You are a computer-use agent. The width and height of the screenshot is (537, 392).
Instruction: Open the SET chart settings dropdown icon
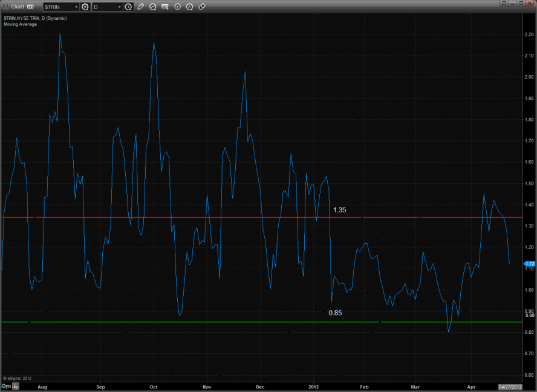tap(165, 7)
